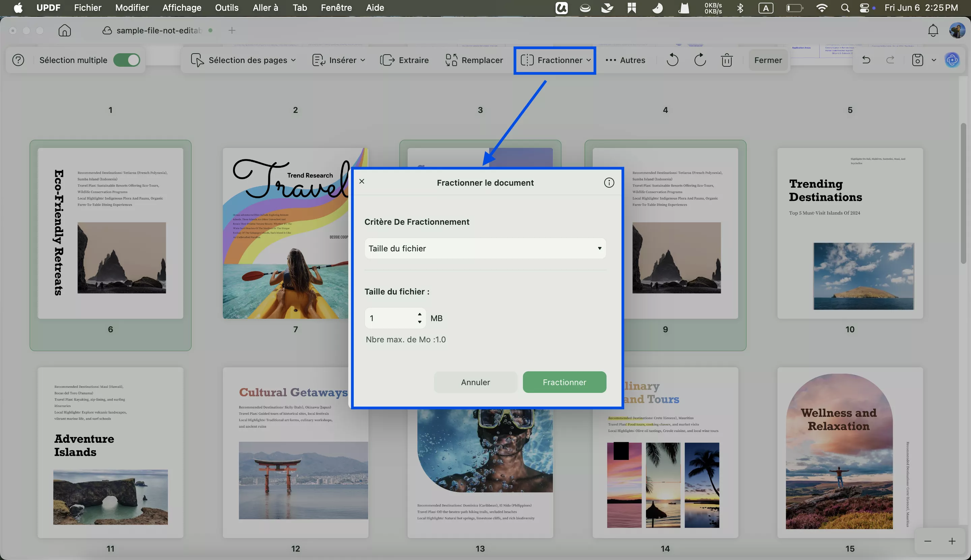Click the Fermer button
971x560 pixels.
(768, 60)
